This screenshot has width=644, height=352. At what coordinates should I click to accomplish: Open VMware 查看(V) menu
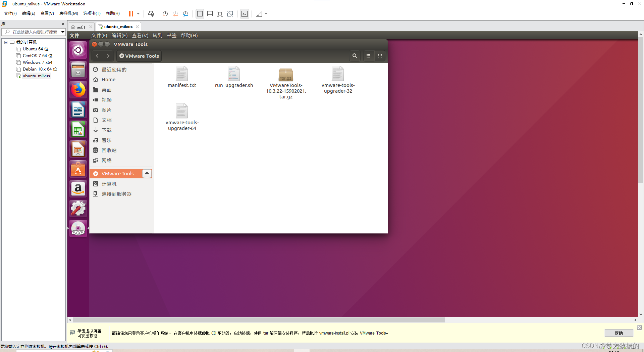47,13
